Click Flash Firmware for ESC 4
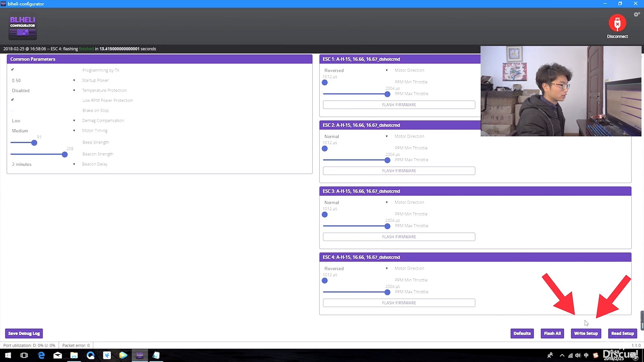The width and height of the screenshot is (644, 362). coord(399,303)
